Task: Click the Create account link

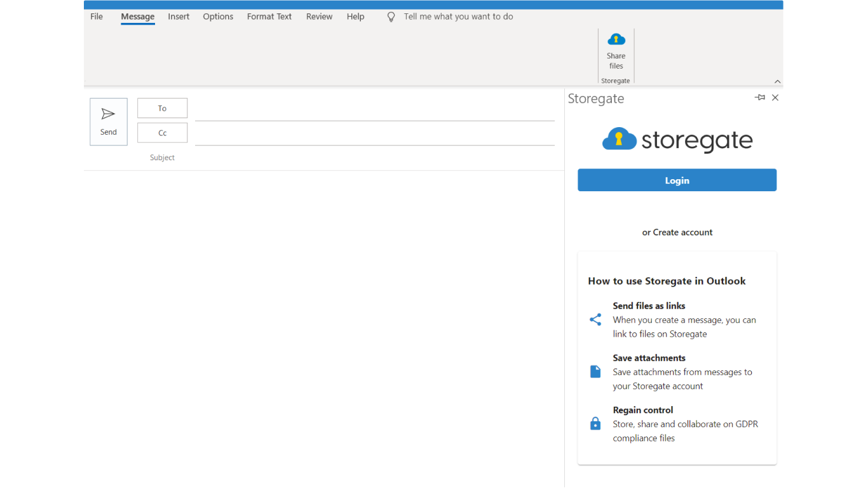Action: point(682,232)
